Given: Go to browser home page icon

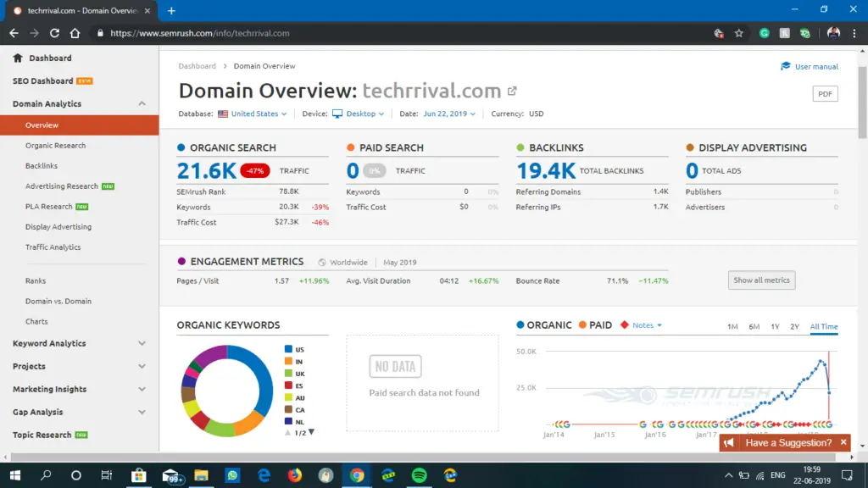Looking at the screenshot, I should (x=75, y=33).
